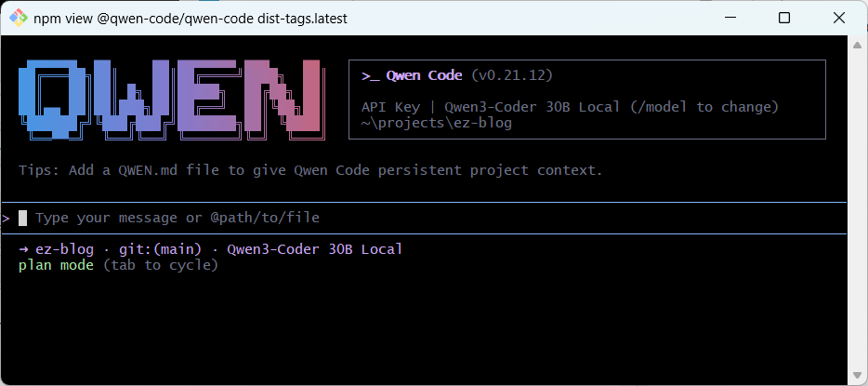This screenshot has height=386, width=868.
Task: Click the ez-blog directory name in footer
Action: pyautogui.click(x=65, y=249)
